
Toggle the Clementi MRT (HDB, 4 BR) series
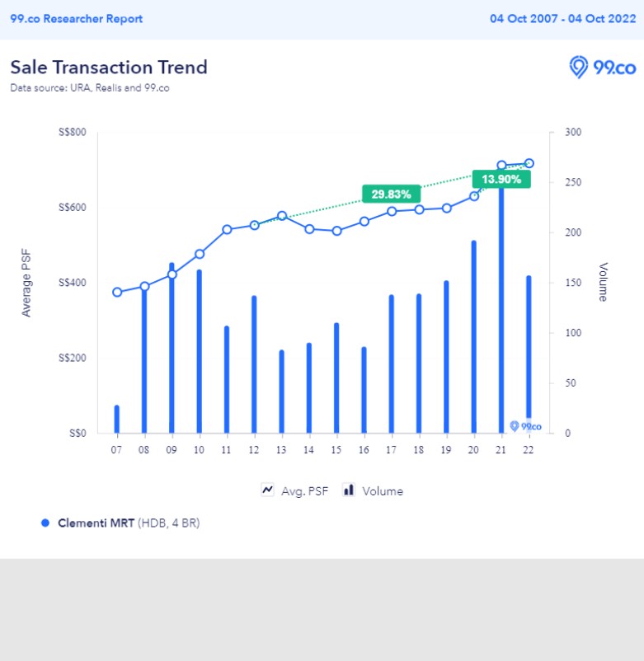tap(128, 523)
